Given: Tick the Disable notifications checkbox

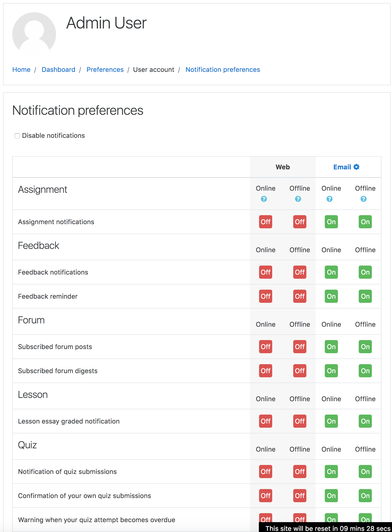Looking at the screenshot, I should click(17, 136).
